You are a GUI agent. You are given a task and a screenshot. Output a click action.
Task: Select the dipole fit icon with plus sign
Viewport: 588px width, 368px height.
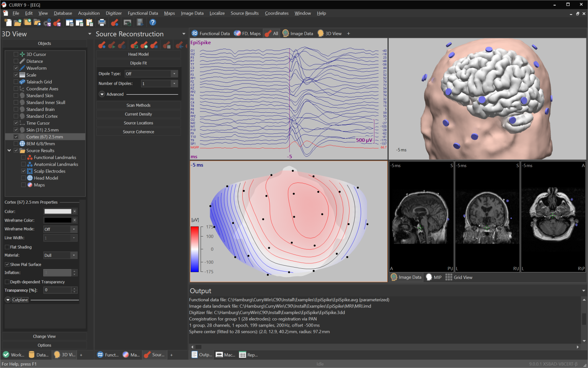click(x=144, y=45)
